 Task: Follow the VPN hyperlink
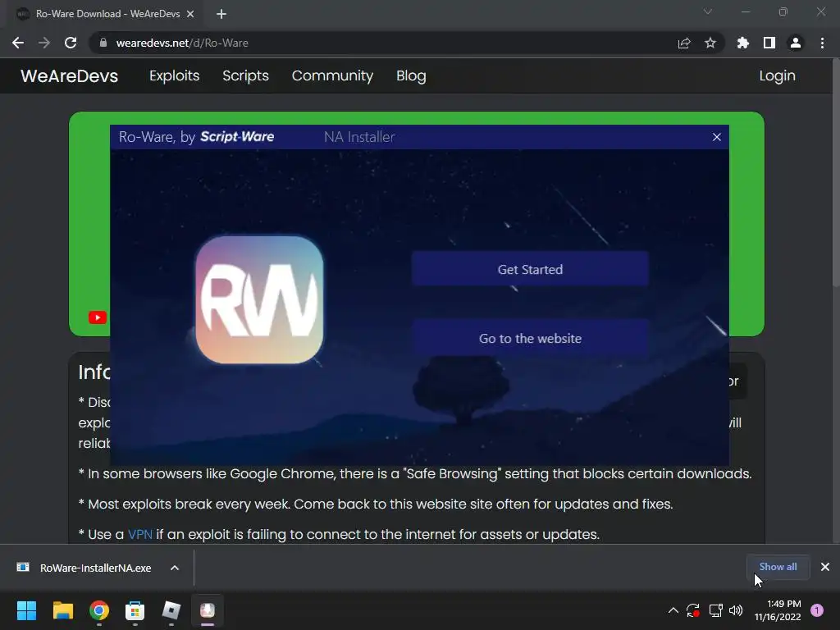(139, 534)
